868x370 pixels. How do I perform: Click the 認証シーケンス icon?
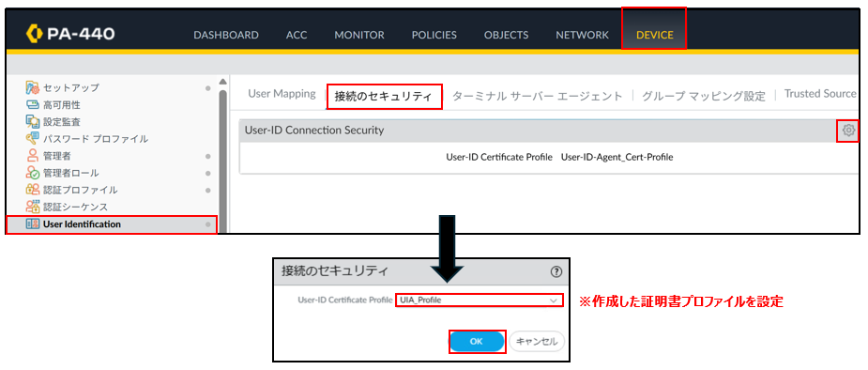[x=33, y=207]
